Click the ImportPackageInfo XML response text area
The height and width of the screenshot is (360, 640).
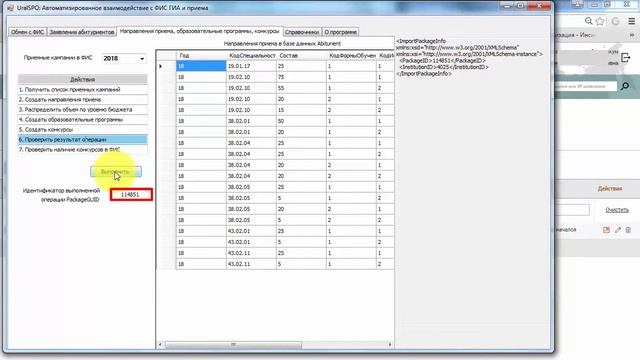click(472, 192)
